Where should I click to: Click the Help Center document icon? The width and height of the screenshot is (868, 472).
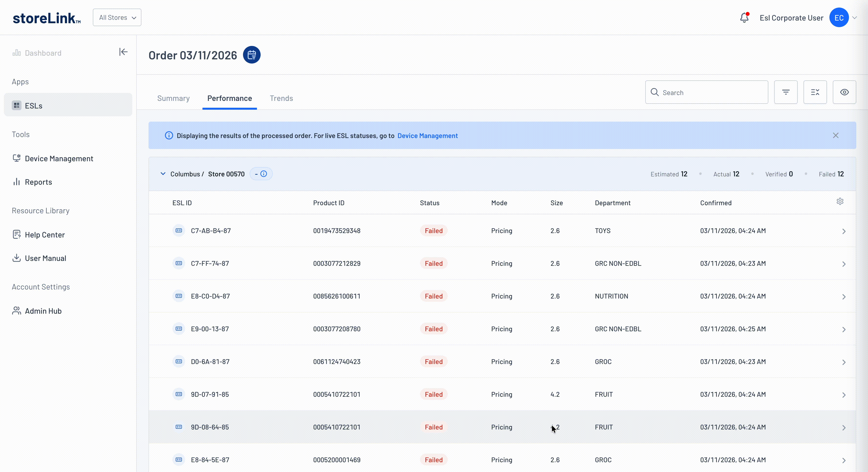(x=17, y=234)
